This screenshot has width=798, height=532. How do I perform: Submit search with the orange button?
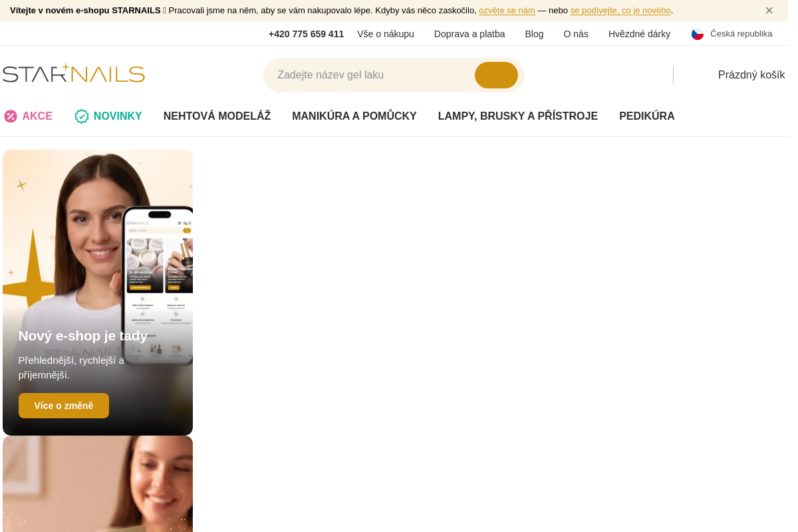pos(496,75)
